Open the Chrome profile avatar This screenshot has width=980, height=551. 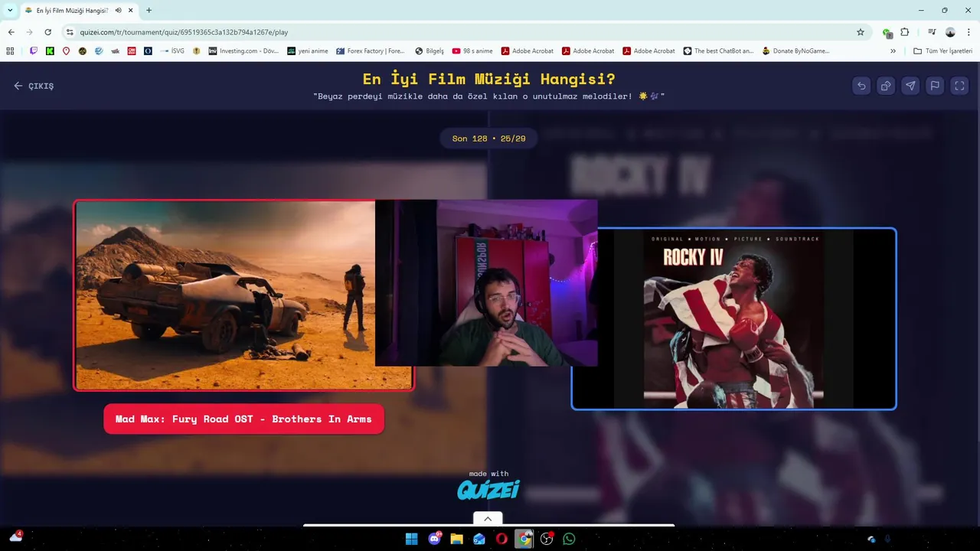tap(950, 32)
